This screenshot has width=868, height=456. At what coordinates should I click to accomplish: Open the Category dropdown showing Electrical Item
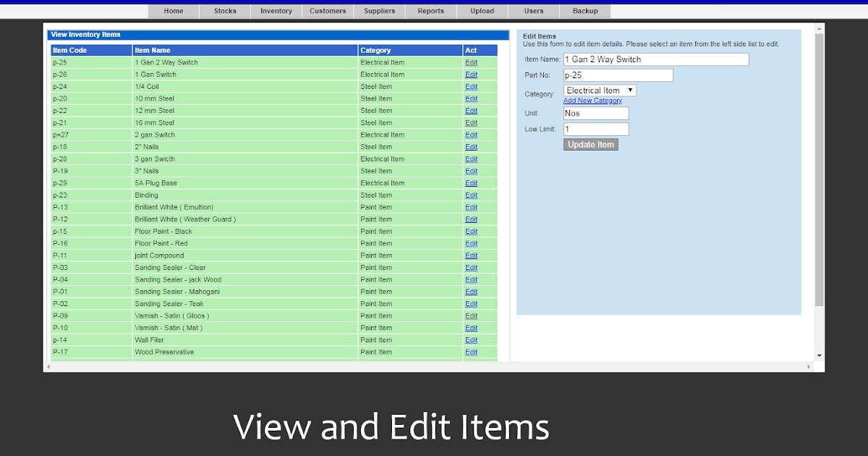point(599,90)
